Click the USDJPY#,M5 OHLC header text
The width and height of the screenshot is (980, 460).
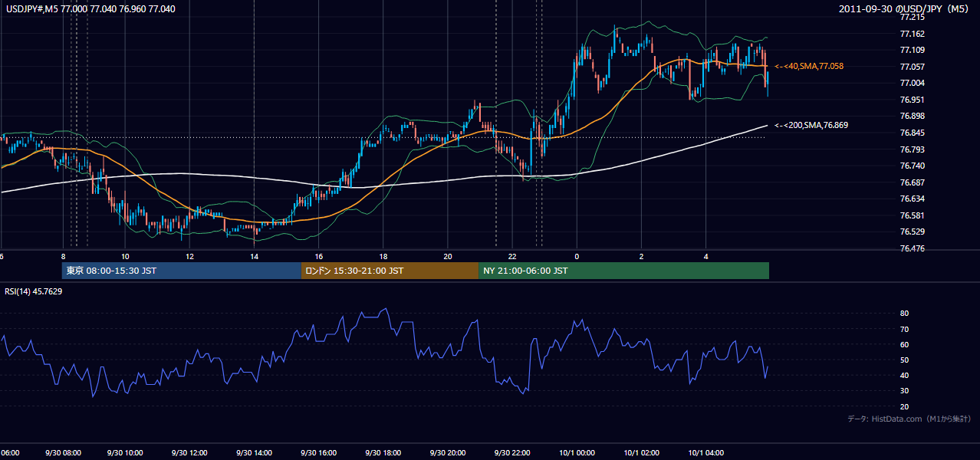(x=90, y=9)
